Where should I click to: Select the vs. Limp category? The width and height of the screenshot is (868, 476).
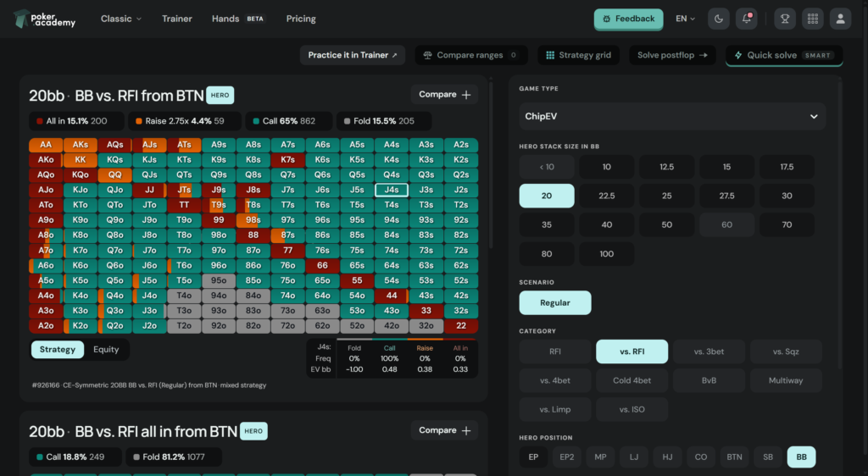point(554,410)
